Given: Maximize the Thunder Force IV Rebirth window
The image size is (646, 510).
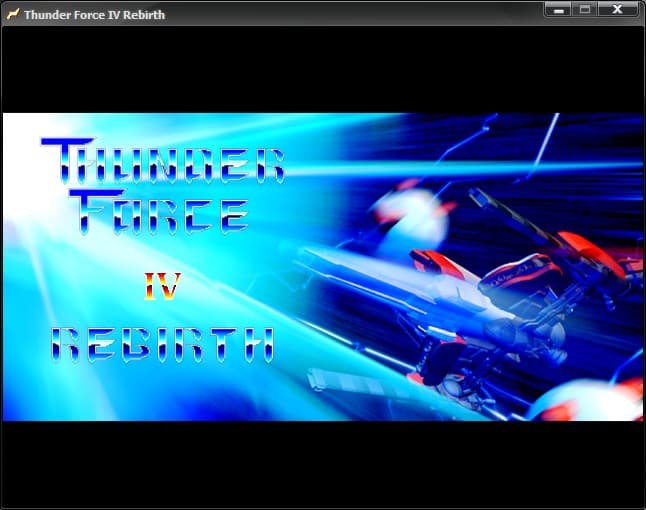Looking at the screenshot, I should pyautogui.click(x=585, y=9).
